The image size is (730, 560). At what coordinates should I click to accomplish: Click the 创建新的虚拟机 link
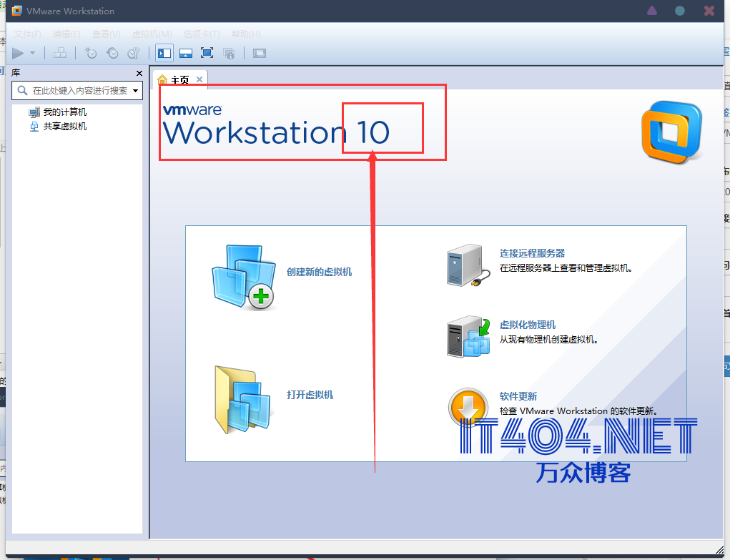tap(319, 272)
